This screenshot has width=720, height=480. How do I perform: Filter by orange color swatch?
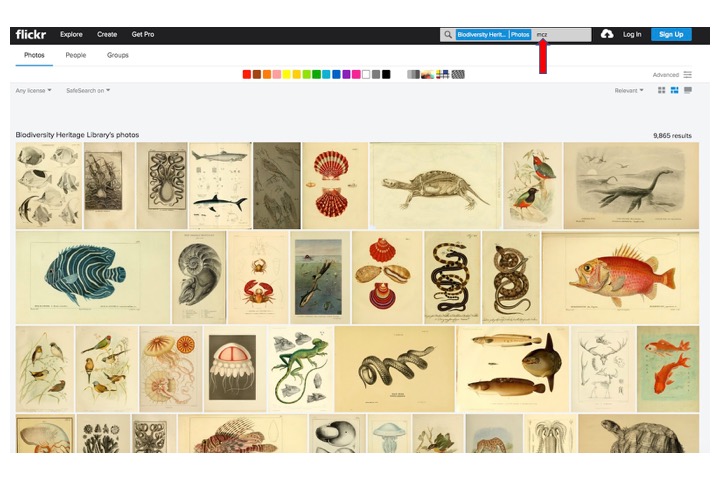[x=267, y=74]
